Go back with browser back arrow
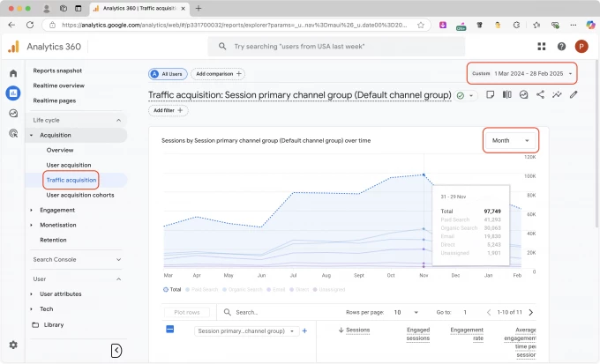This screenshot has width=600, height=364. pos(11,25)
